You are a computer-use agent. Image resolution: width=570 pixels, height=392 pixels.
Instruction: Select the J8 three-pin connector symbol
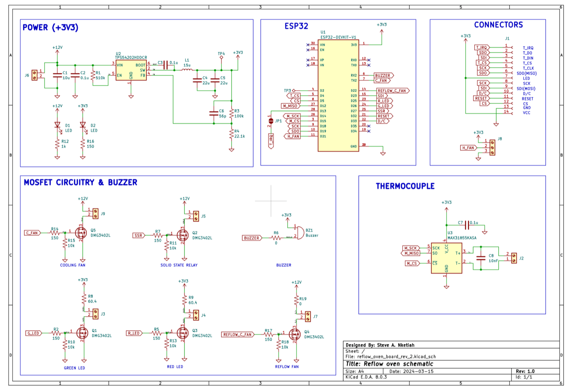(492, 147)
